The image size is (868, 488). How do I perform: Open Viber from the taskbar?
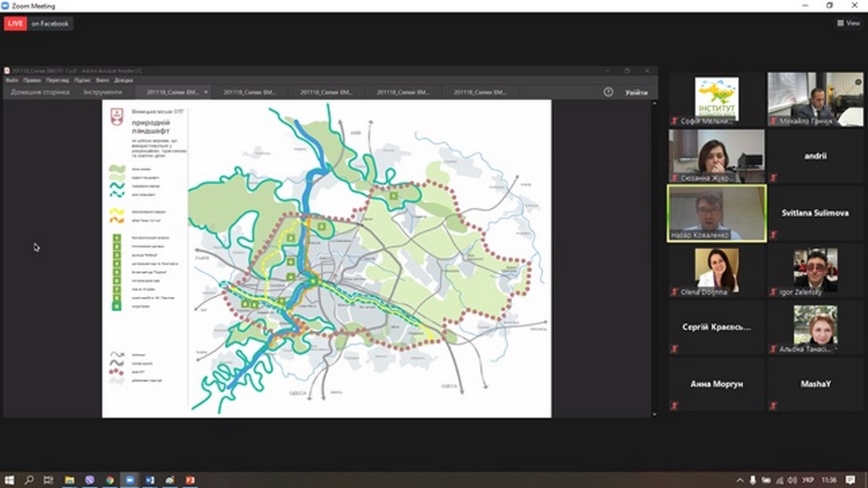90,480
